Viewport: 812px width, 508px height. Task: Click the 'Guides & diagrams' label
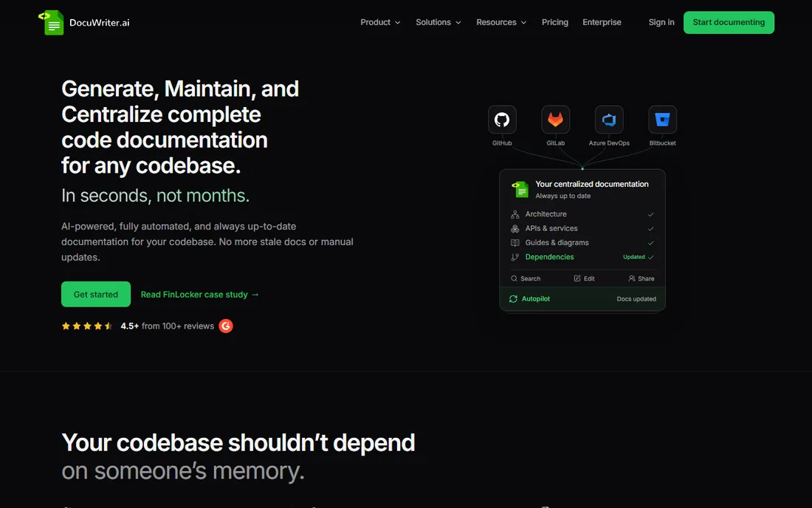point(557,242)
